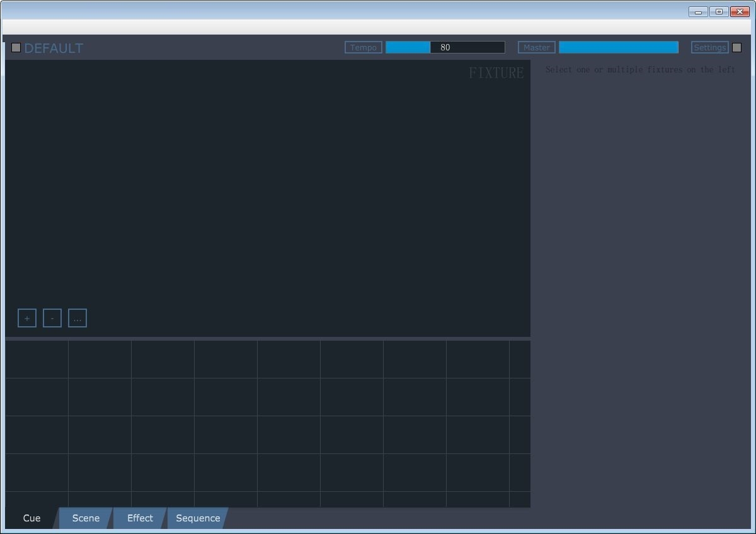Open the Sequence tab
Image resolution: width=756 pixels, height=534 pixels.
tap(198, 518)
